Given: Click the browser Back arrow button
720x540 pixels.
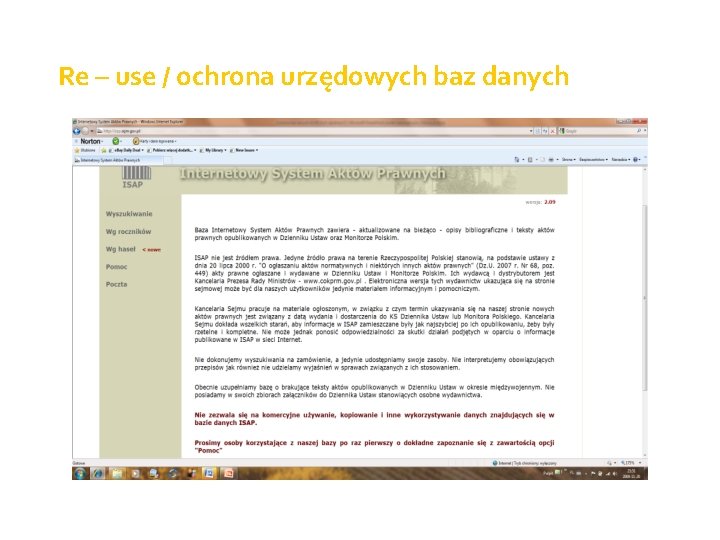Looking at the screenshot, I should [x=76, y=131].
